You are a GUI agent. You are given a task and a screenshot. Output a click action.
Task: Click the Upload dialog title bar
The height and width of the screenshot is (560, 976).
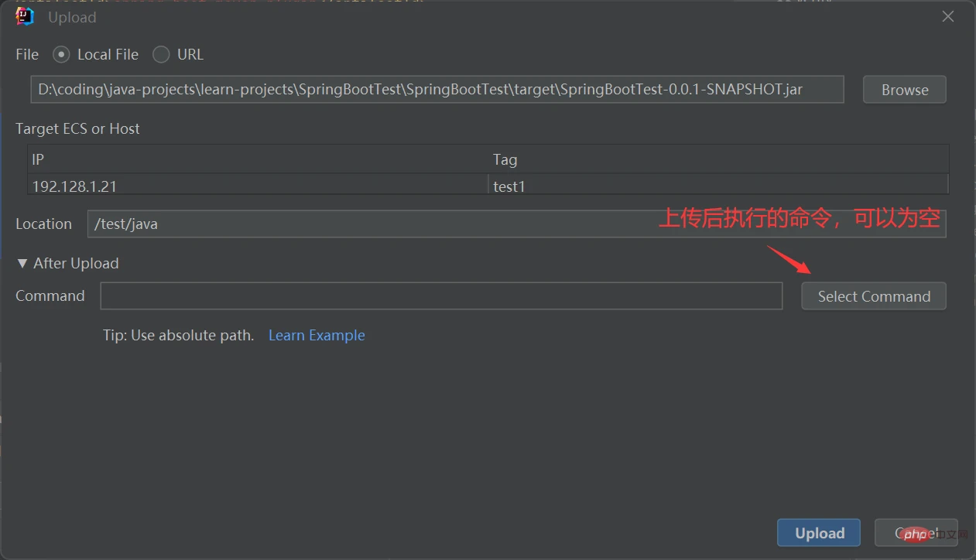(x=464, y=16)
